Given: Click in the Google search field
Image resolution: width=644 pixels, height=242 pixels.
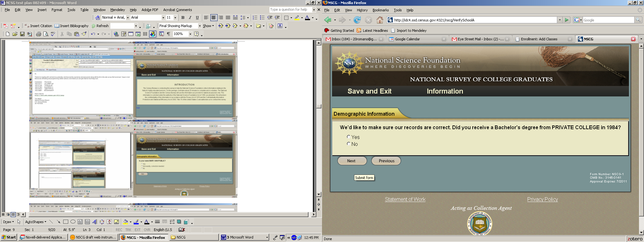Looking at the screenshot, I should [608, 20].
